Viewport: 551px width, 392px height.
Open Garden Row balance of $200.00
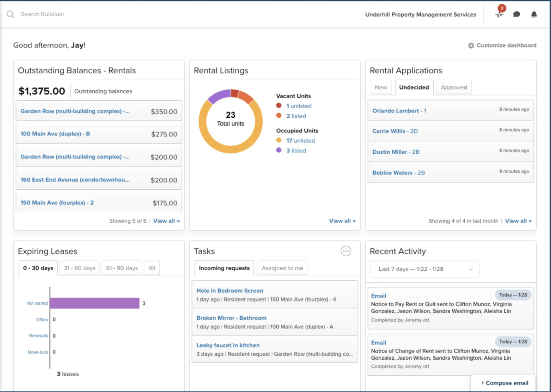pyautogui.click(x=99, y=157)
